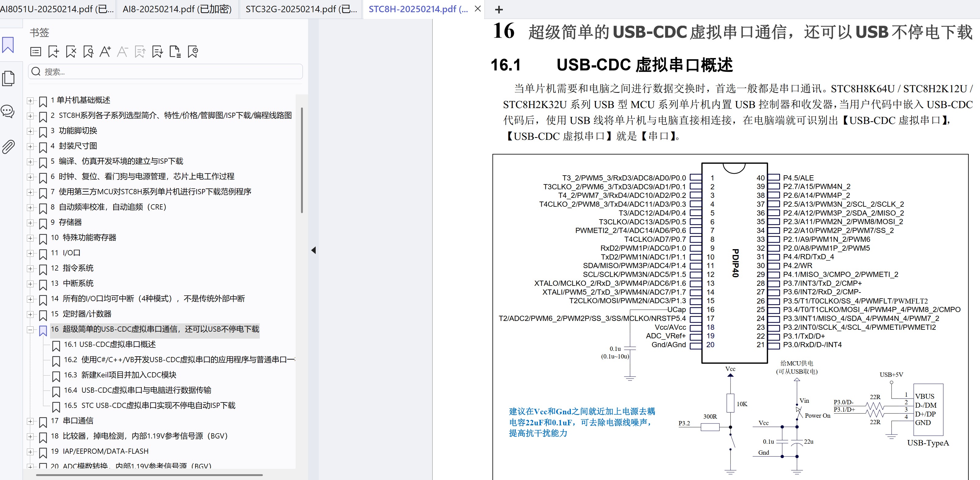Click the find bookmark icon
The width and height of the screenshot is (980, 480).
(x=88, y=52)
